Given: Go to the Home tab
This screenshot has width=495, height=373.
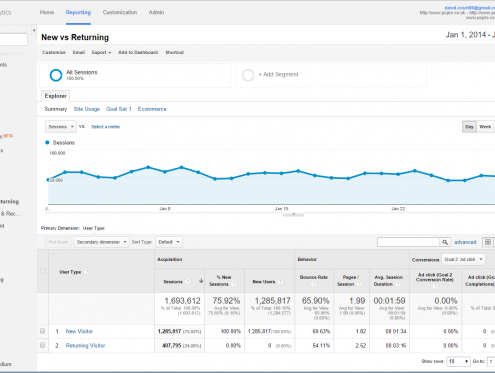Looking at the screenshot, I should coord(47,12).
